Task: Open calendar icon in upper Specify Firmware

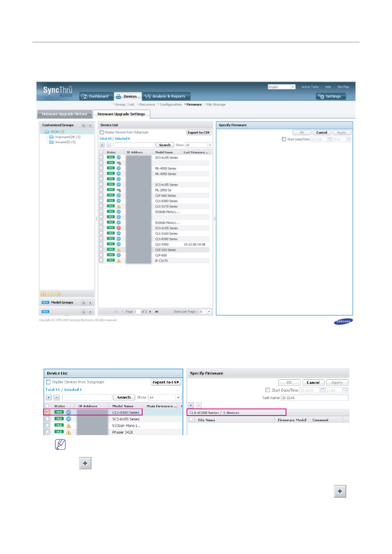Action: tap(330, 139)
